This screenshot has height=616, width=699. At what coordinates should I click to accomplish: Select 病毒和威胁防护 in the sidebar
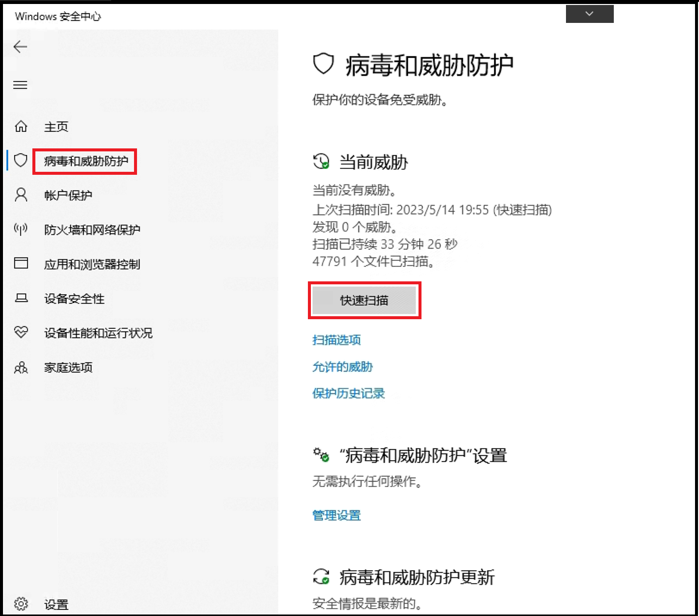pos(86,161)
